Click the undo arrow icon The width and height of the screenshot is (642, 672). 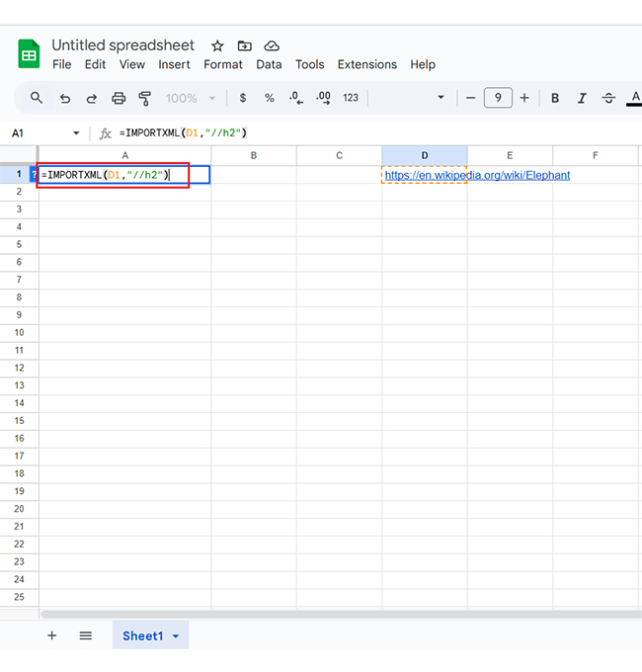(65, 98)
